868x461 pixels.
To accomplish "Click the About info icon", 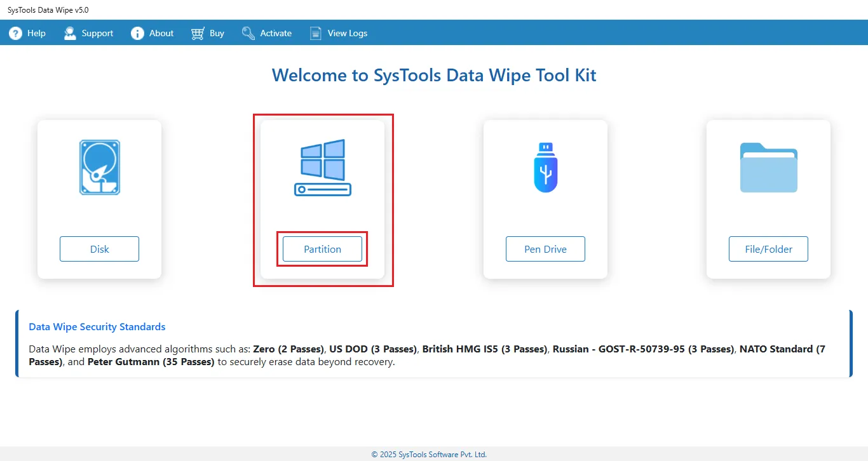I will point(137,33).
